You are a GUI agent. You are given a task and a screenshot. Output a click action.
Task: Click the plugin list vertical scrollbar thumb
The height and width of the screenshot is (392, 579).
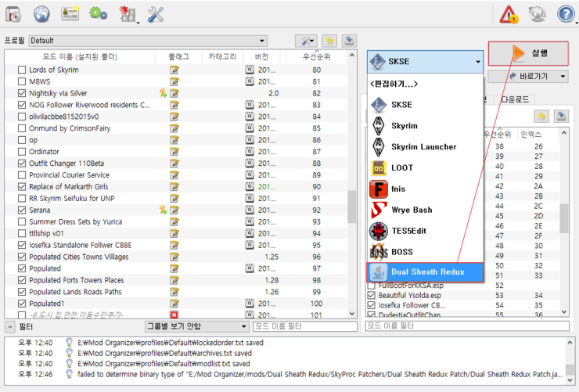pos(564,218)
